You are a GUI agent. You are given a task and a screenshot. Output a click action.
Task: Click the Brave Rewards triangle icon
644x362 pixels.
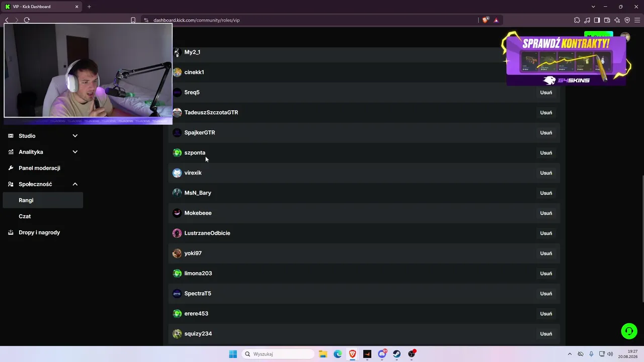pyautogui.click(x=496, y=20)
